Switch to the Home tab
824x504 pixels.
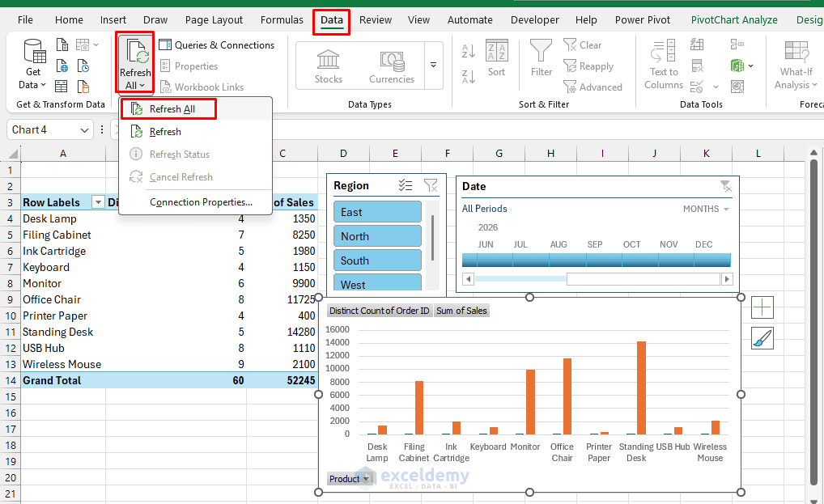69,20
